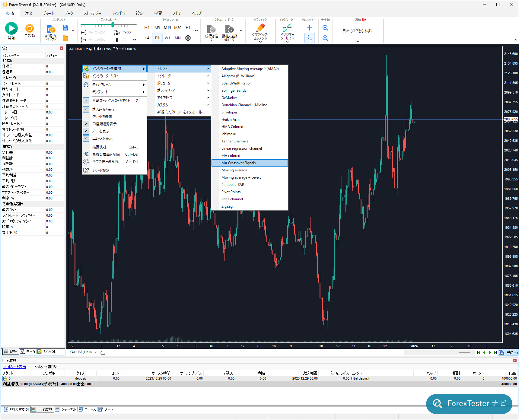519x420 pixels.
Task: Switch to the ジャーナル bottom tab
Action: 65,409
